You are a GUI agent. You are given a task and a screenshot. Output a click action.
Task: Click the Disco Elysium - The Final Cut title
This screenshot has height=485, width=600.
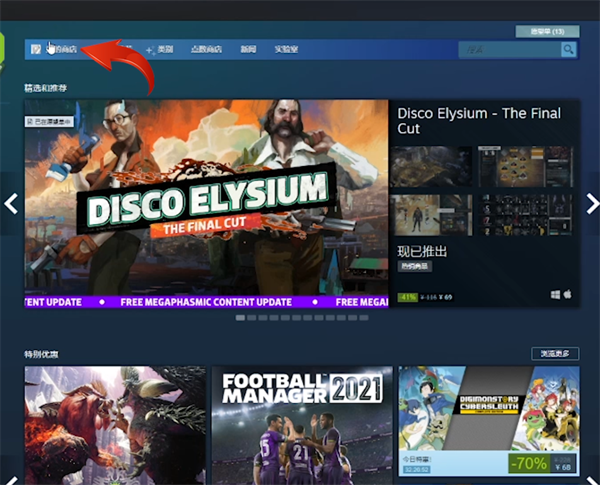click(x=479, y=121)
